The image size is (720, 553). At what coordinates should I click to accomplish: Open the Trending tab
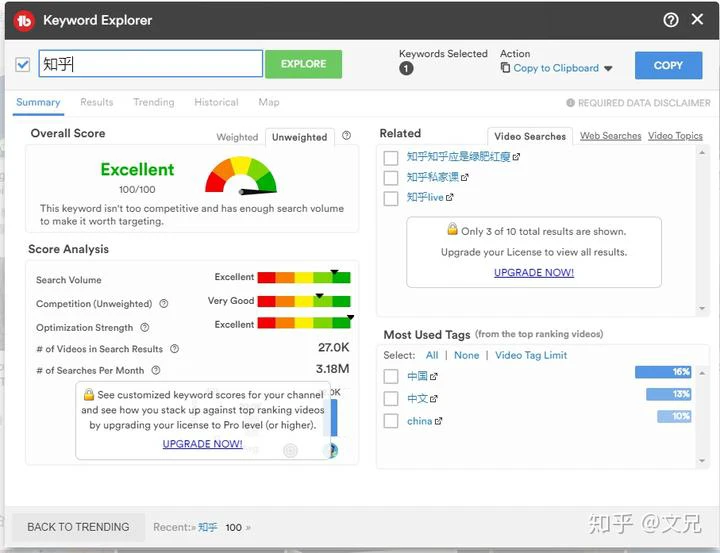(x=154, y=102)
